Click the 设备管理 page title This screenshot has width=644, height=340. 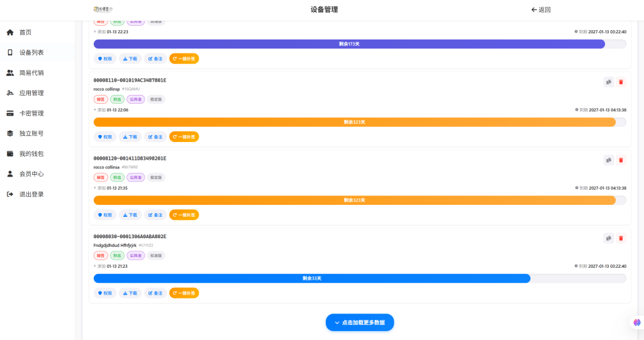point(324,9)
